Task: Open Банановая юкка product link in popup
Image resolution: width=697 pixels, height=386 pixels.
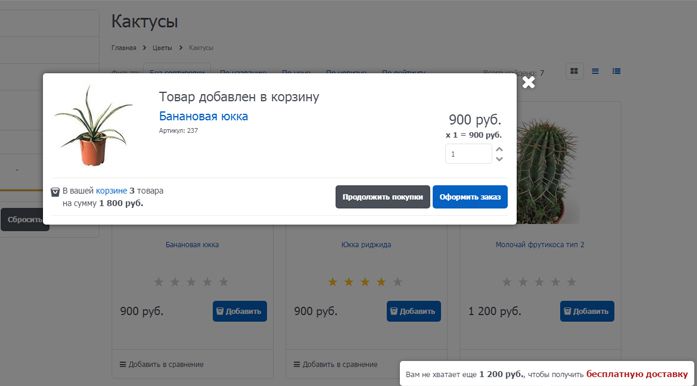Action: click(203, 116)
